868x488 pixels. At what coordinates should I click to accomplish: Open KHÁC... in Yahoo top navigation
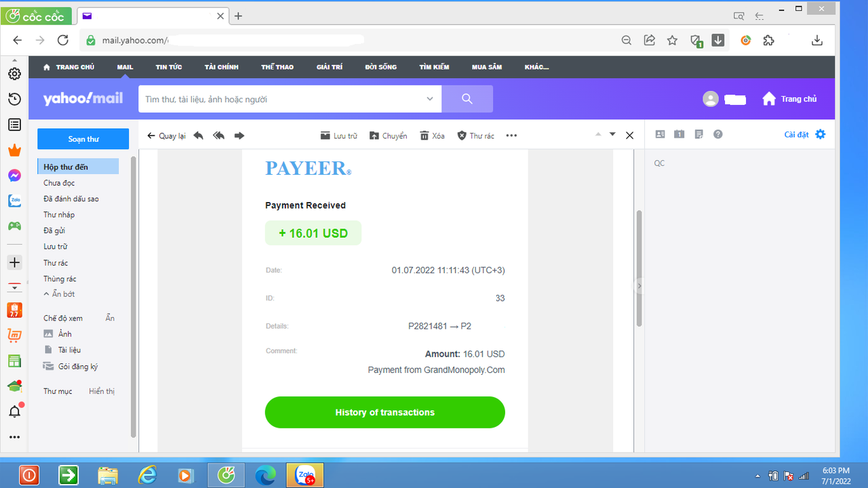click(x=537, y=67)
